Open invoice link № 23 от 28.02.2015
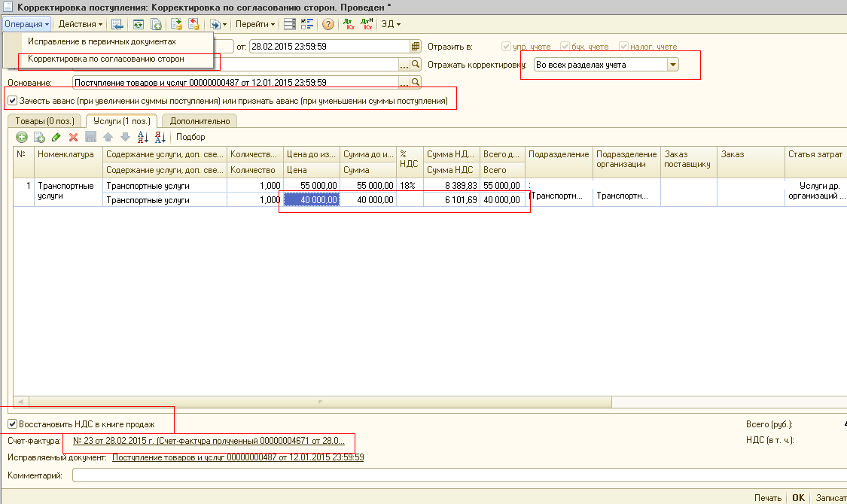This screenshot has width=847, height=504. 209,441
